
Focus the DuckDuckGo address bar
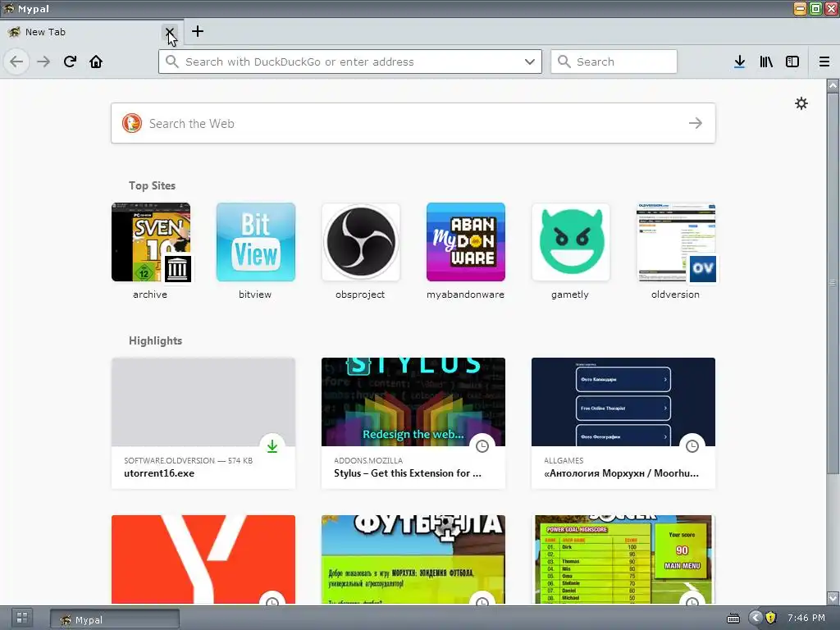[349, 62]
